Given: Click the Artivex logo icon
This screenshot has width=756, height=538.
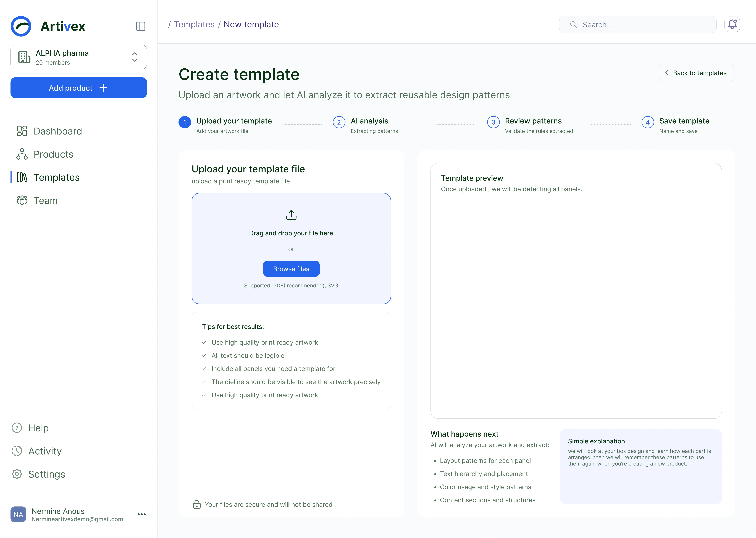Looking at the screenshot, I should (21, 26).
